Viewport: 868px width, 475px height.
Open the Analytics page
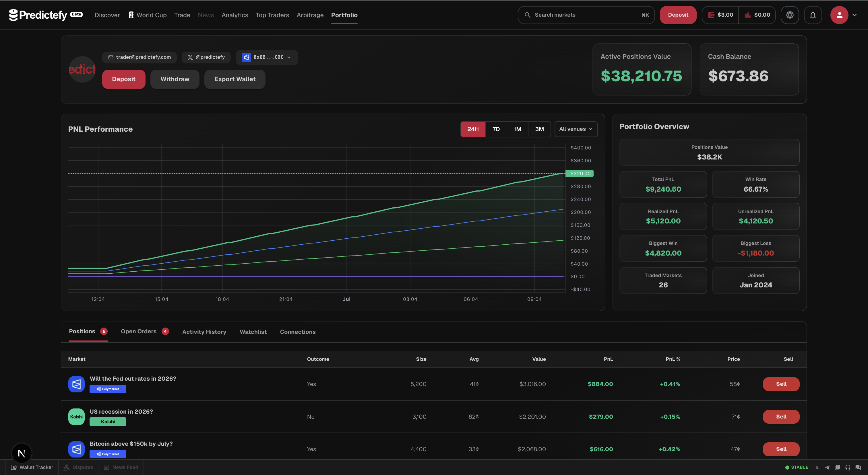[235, 15]
